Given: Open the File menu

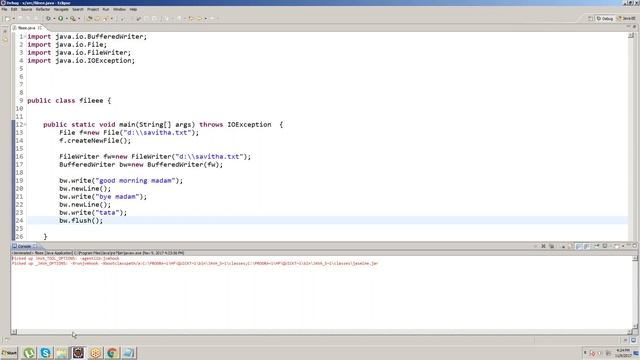Looking at the screenshot, I should 4,9.
